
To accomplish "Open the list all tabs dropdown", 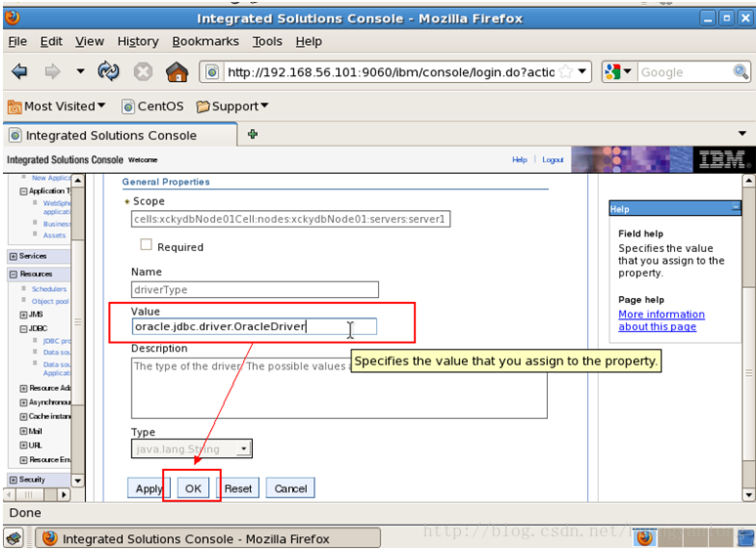I will pos(742,134).
